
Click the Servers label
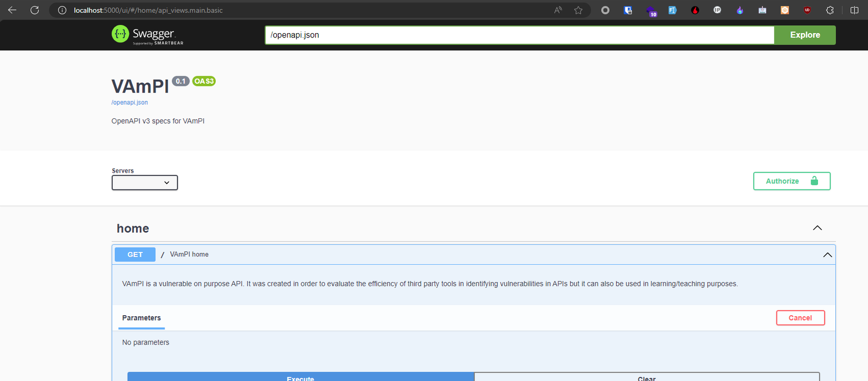click(x=123, y=171)
